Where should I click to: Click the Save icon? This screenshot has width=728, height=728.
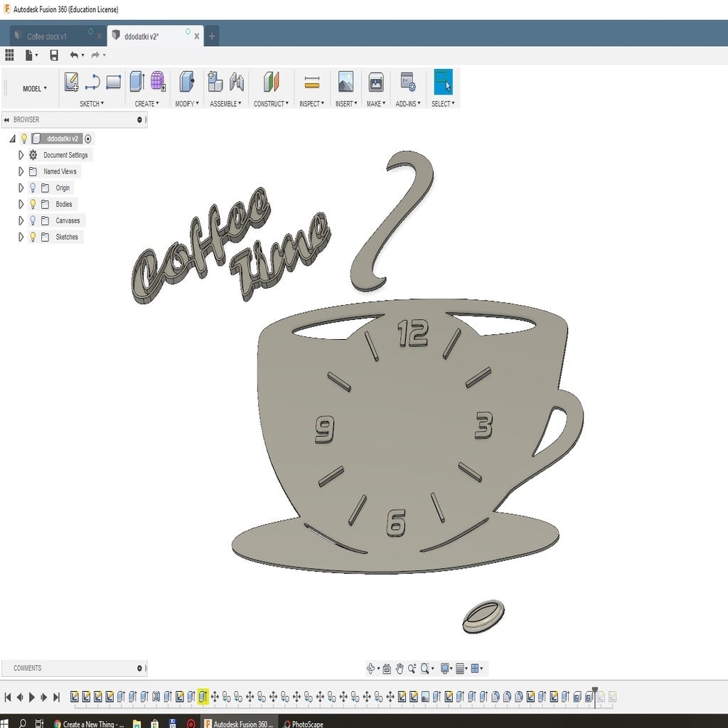tap(54, 55)
